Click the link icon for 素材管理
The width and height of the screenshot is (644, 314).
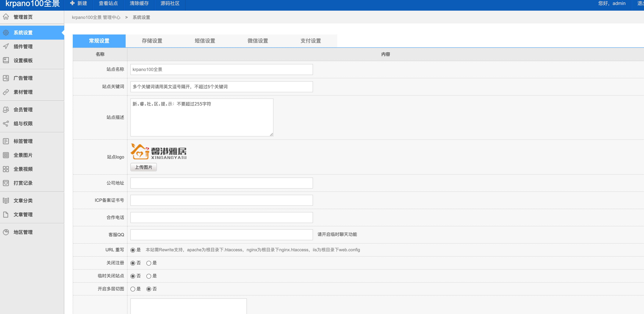(6, 92)
